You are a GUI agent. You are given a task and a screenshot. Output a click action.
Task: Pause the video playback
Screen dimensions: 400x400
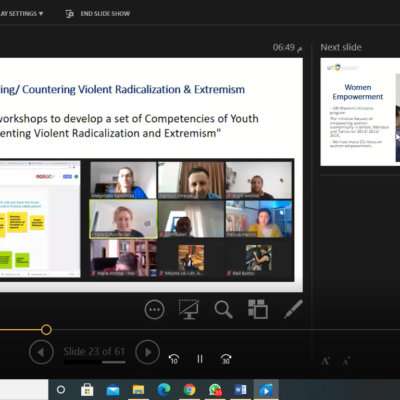(x=200, y=359)
